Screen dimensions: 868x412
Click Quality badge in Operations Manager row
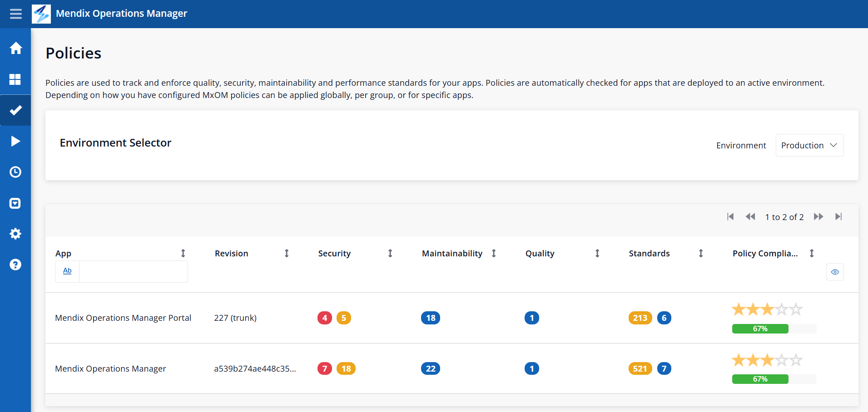coord(532,368)
